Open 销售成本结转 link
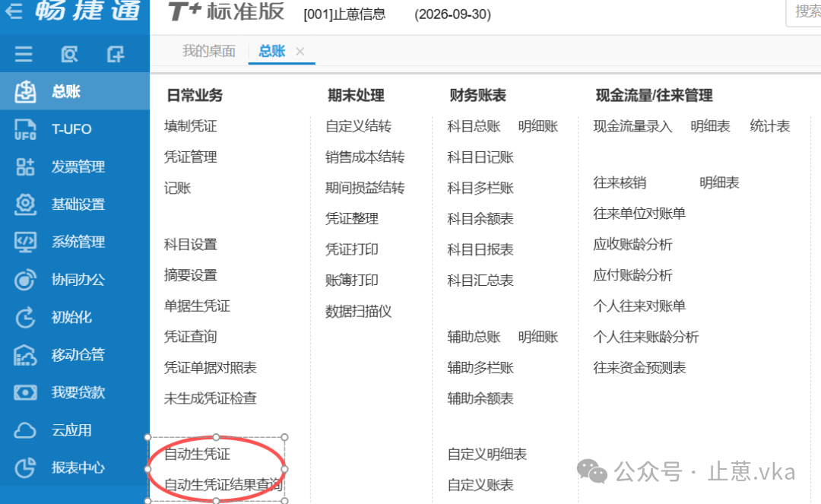 click(365, 157)
